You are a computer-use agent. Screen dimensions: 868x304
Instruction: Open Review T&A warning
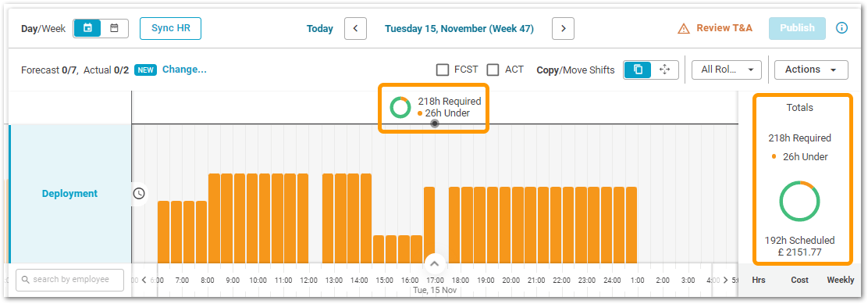point(715,28)
